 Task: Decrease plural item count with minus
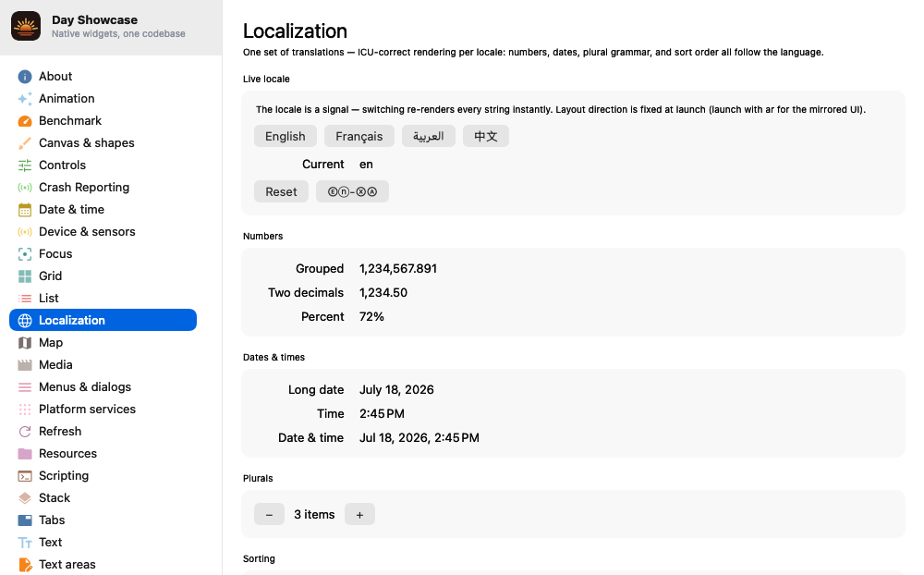[269, 514]
